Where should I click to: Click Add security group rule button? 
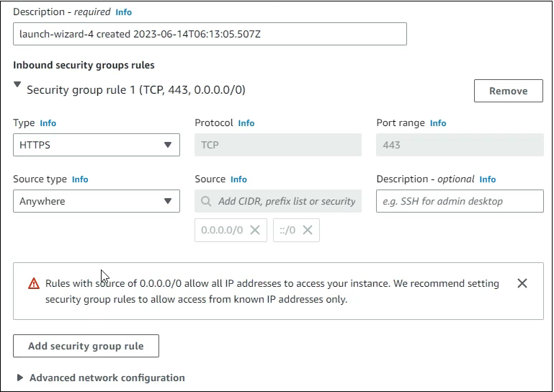click(x=86, y=346)
